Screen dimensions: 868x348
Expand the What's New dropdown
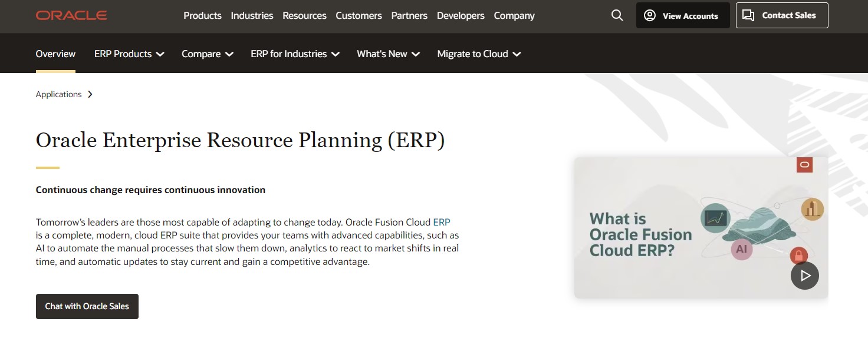[388, 54]
